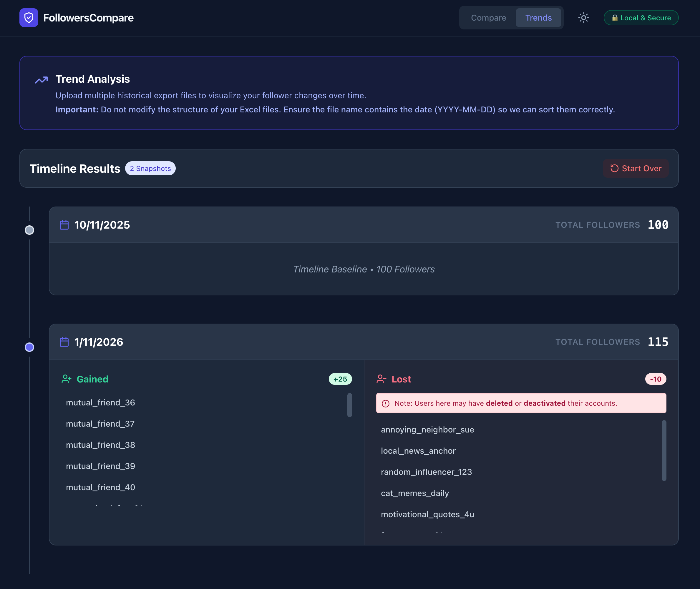700x589 pixels.
Task: Click the lock icon inside Local & Secure badge
Action: coord(615,18)
